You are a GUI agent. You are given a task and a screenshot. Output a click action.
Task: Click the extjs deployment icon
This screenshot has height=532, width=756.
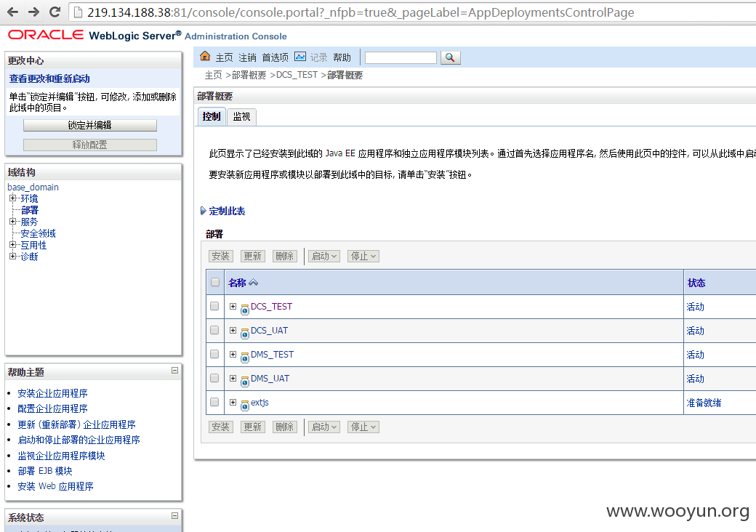[244, 405]
